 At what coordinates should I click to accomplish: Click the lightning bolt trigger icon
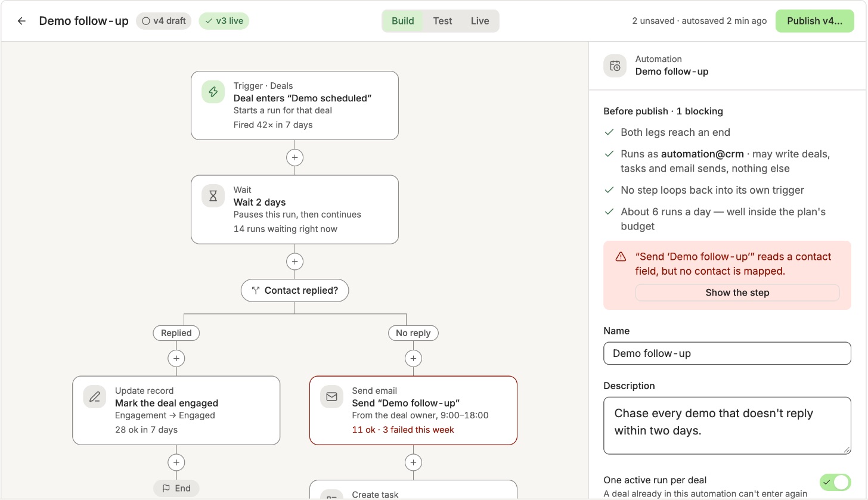click(x=213, y=92)
